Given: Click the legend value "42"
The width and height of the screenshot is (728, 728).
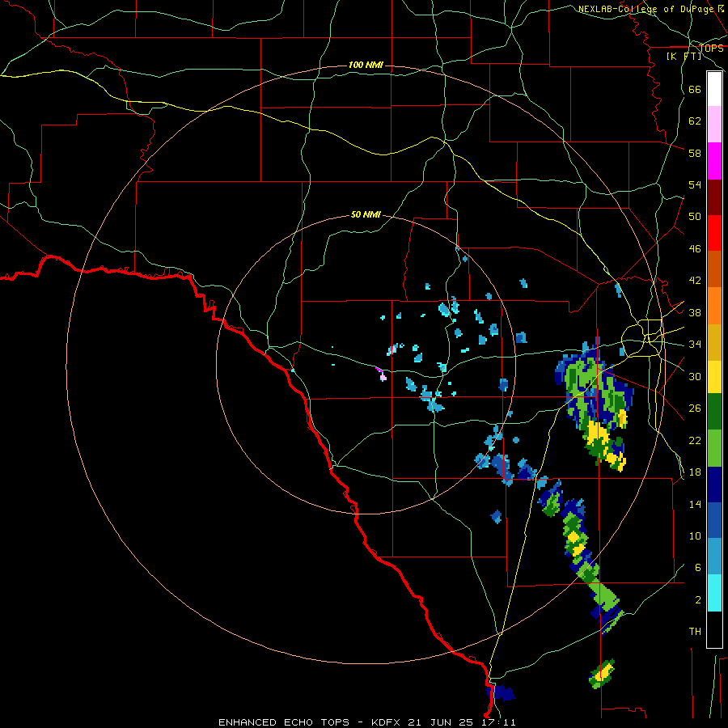Looking at the screenshot, I should tap(695, 280).
